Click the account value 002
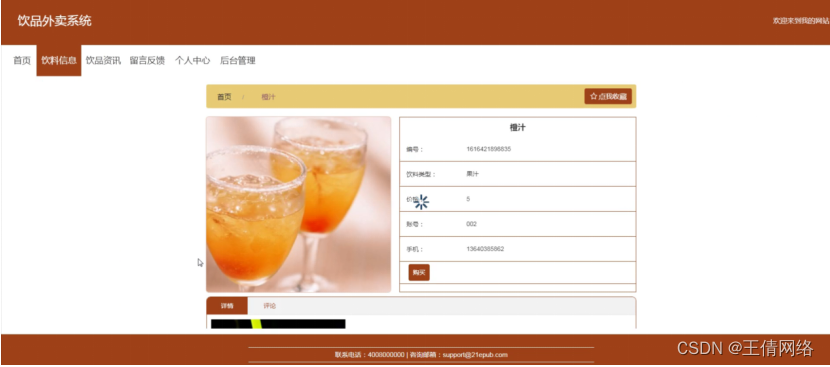This screenshot has height=367, width=830. 471,224
